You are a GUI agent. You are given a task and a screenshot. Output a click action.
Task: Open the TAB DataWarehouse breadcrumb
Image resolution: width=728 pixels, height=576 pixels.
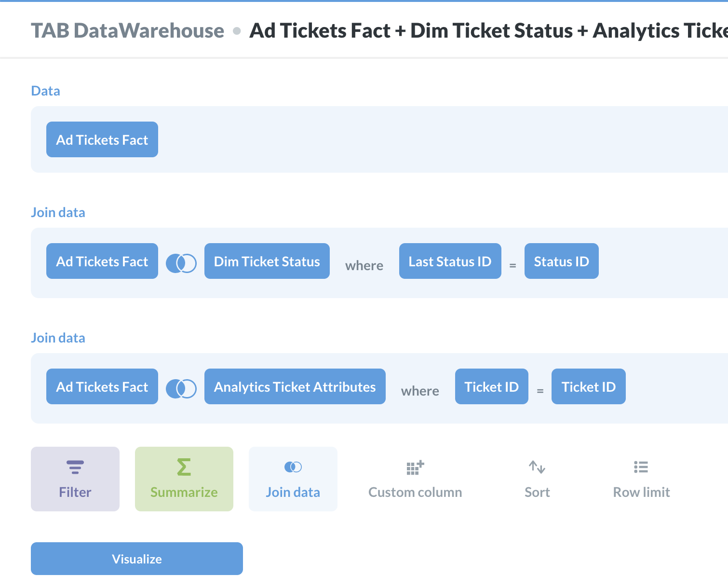click(127, 30)
